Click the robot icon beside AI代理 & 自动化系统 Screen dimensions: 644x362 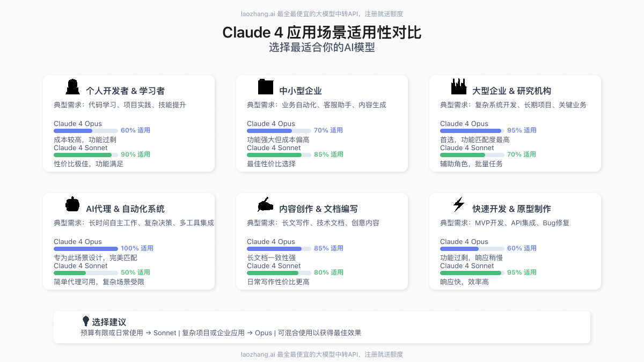tap(72, 204)
